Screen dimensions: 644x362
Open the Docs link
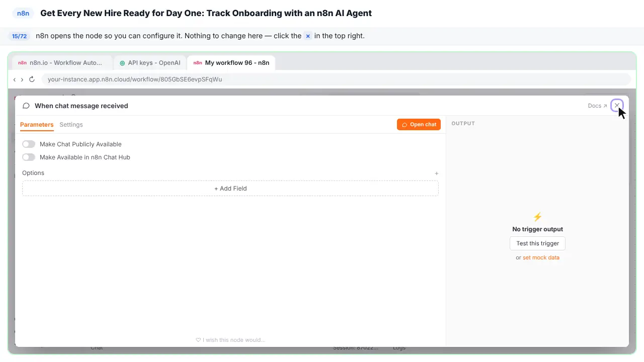(597, 106)
